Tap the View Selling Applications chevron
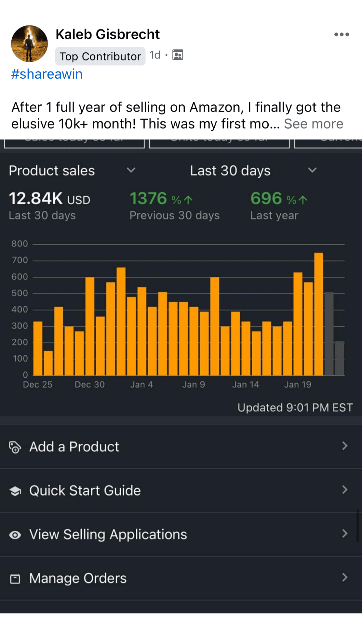This screenshot has width=362, height=644. point(345,534)
